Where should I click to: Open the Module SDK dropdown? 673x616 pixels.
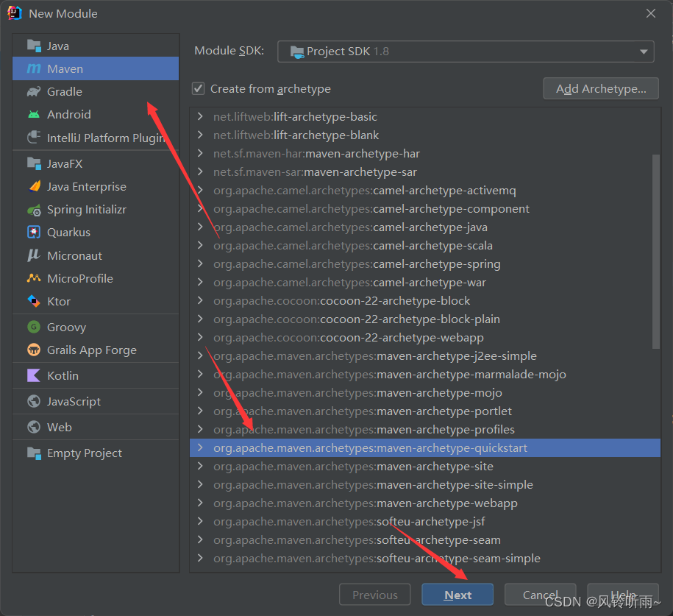(x=465, y=52)
